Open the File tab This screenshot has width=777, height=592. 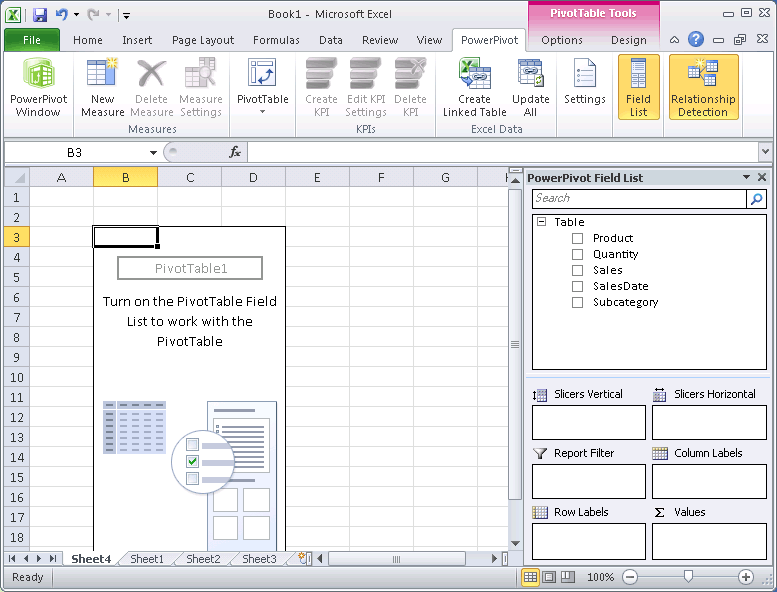pos(32,40)
